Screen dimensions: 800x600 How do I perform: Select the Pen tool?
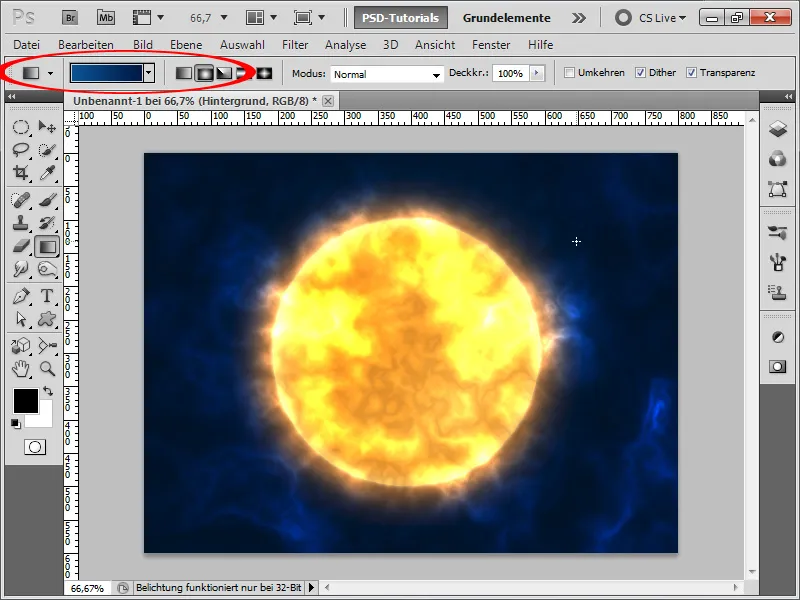20,296
